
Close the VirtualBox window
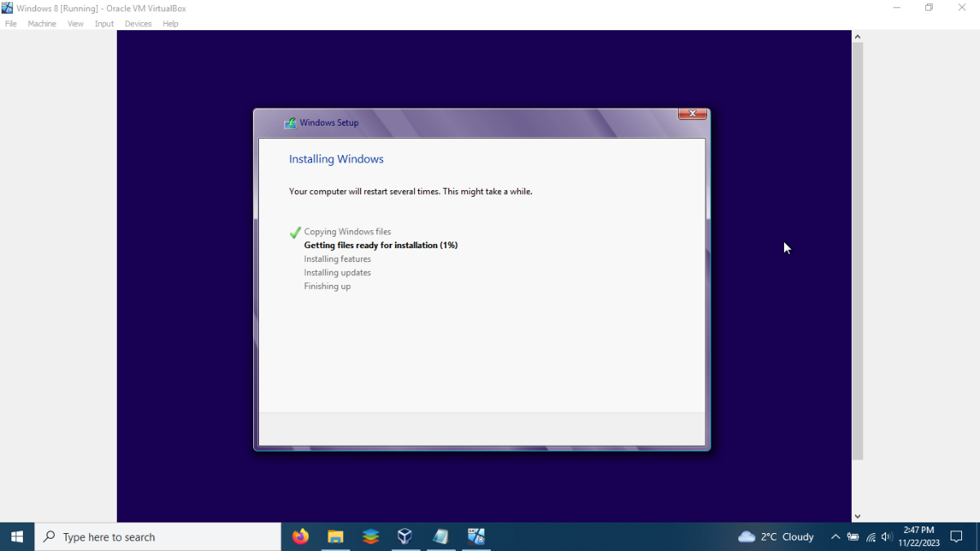pos(962,8)
